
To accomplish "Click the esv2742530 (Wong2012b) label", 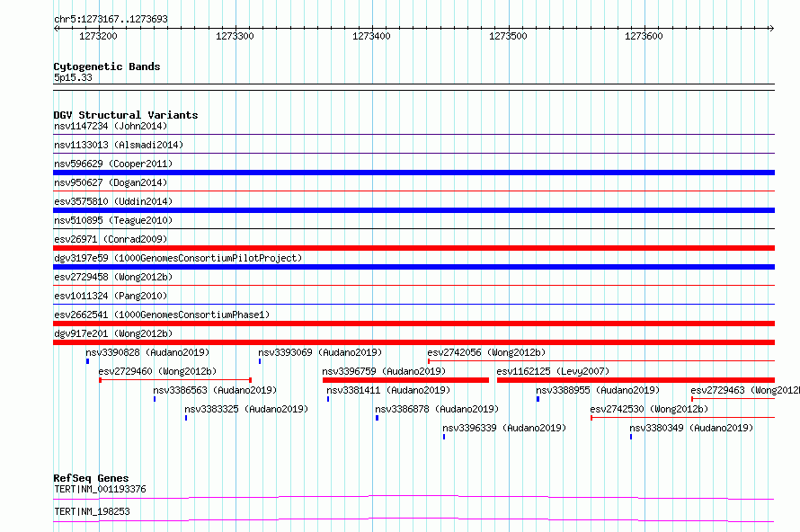I will tap(649, 409).
